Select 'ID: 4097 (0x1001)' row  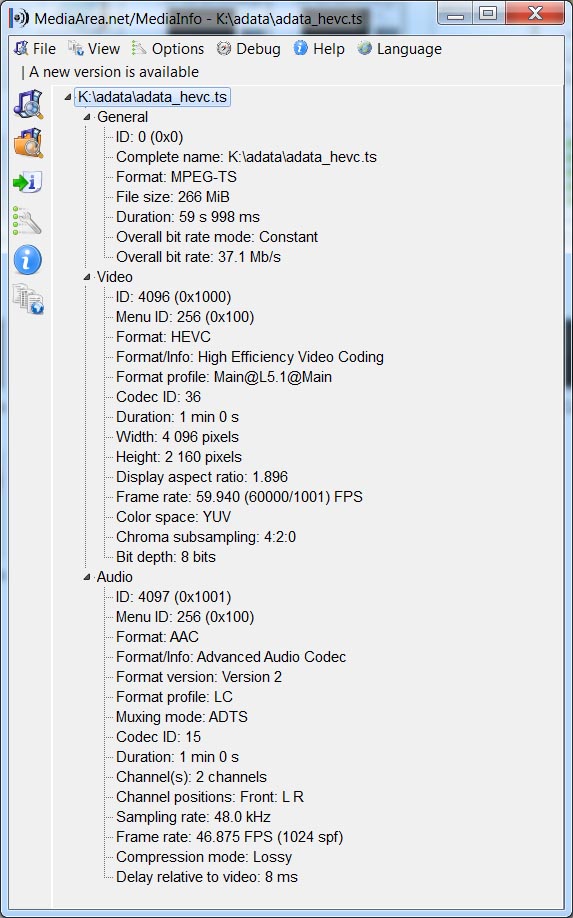173,597
